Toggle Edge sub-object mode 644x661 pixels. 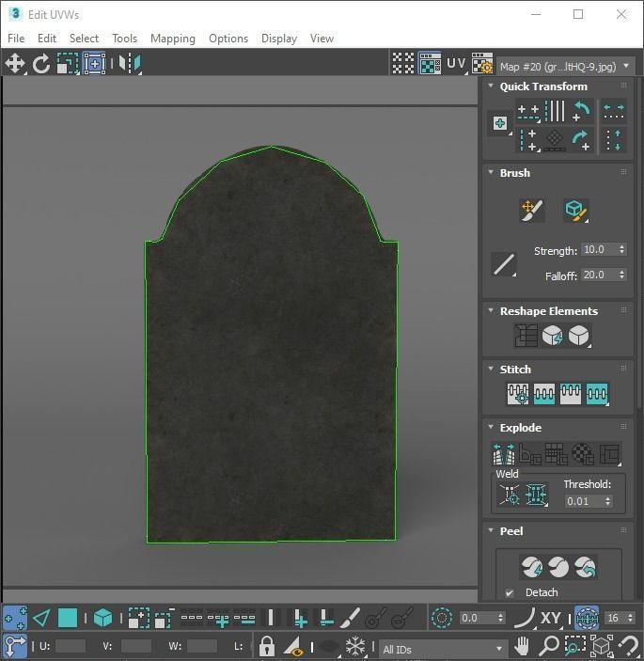coord(41,618)
